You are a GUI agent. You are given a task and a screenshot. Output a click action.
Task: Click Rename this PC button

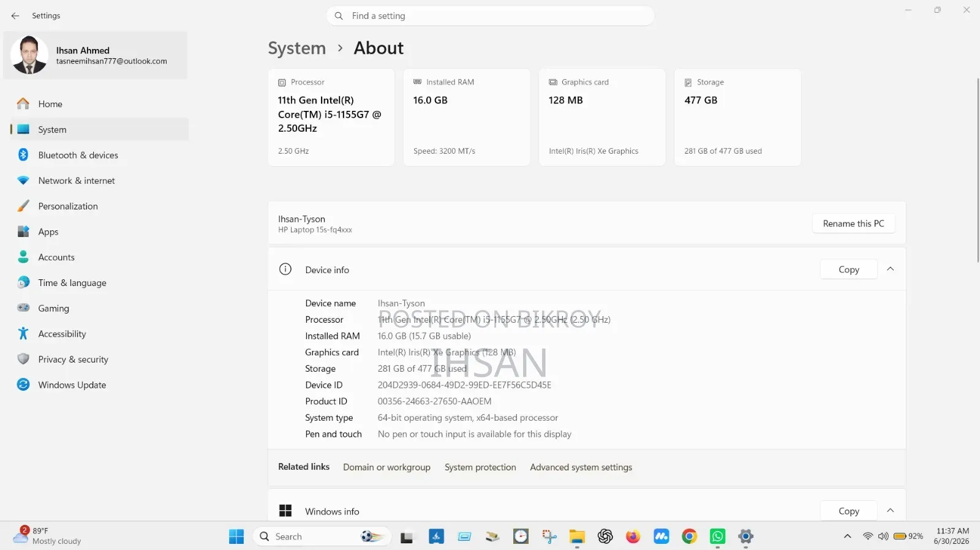coord(853,224)
